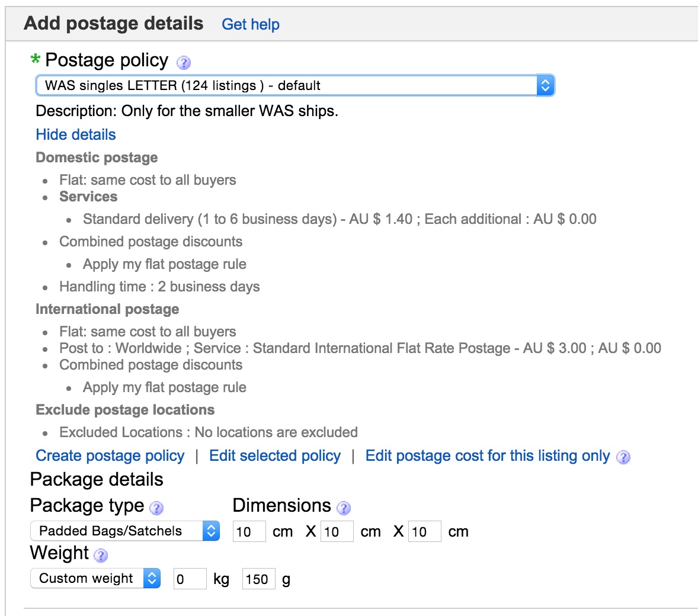Select the kilograms weight input showing 0
This screenshot has height=616, width=698.
(189, 579)
